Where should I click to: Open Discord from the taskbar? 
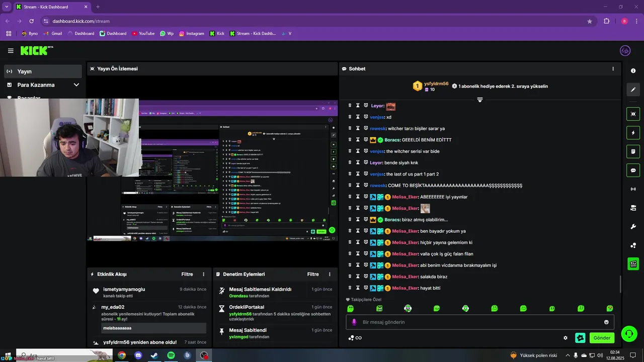pyautogui.click(x=138, y=355)
